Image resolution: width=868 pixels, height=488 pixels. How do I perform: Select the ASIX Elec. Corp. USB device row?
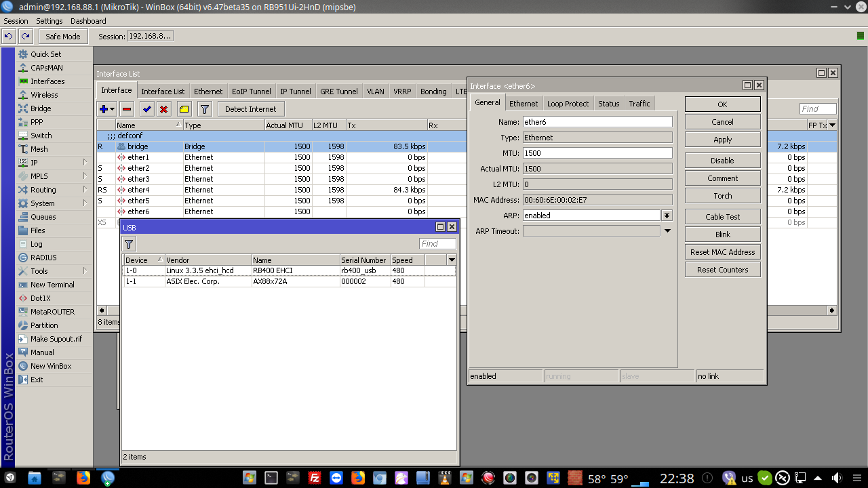click(x=289, y=281)
